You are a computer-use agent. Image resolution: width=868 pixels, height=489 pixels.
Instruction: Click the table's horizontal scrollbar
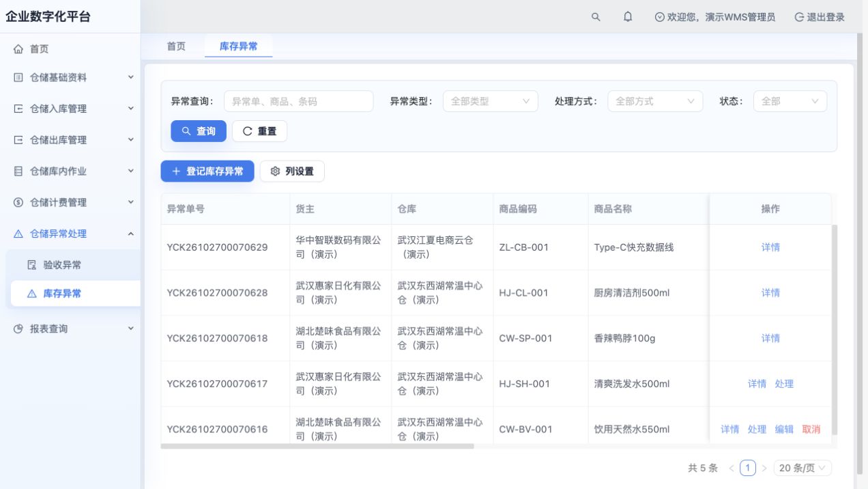(317, 447)
